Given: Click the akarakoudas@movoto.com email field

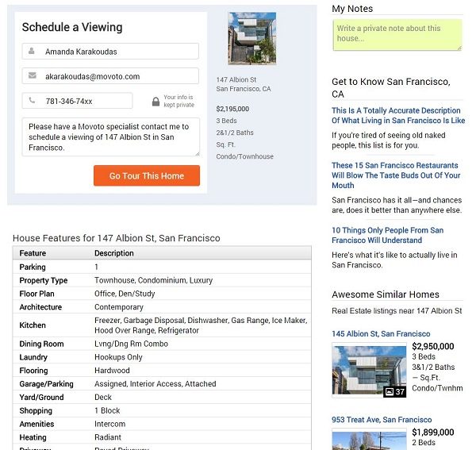Looking at the screenshot, I should (x=110, y=76).
